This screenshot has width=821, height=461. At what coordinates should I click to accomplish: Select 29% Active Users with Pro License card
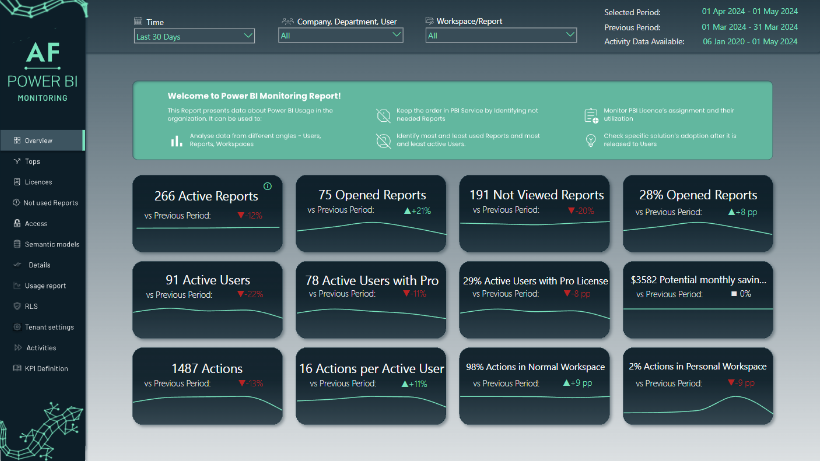[x=535, y=300]
